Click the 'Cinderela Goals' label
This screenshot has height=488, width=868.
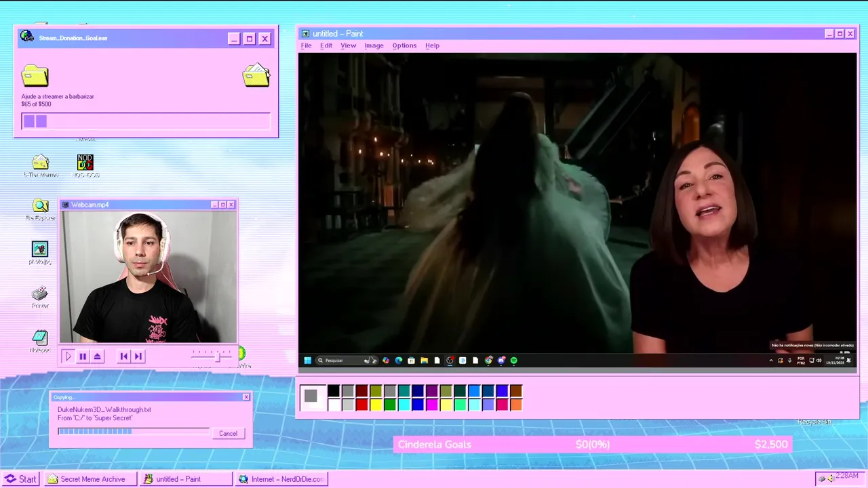tap(435, 445)
